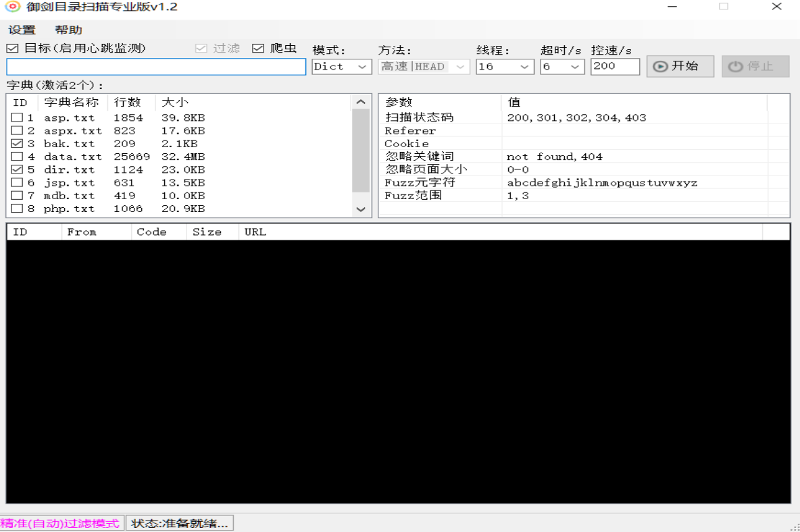Enable the php.txt dictionary checkbox

(17, 209)
